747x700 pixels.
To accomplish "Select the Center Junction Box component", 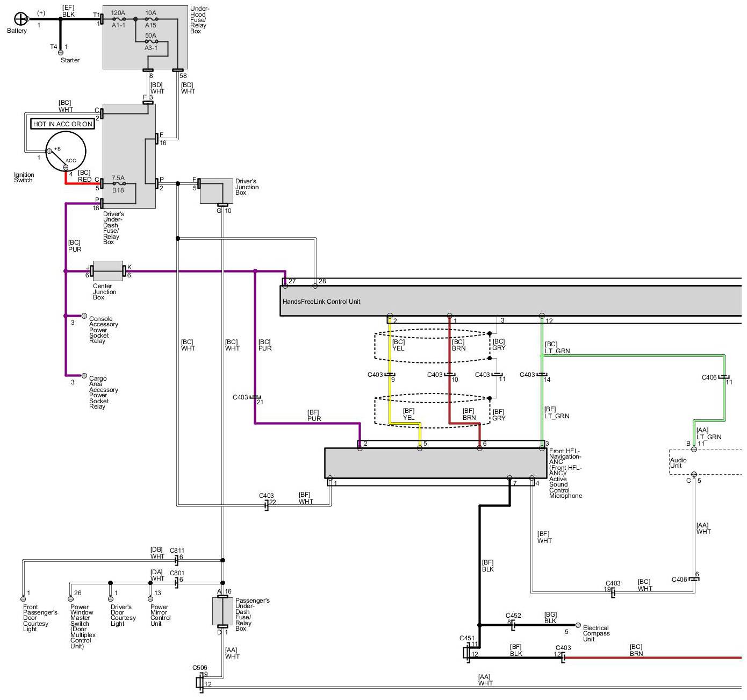I will [x=107, y=271].
